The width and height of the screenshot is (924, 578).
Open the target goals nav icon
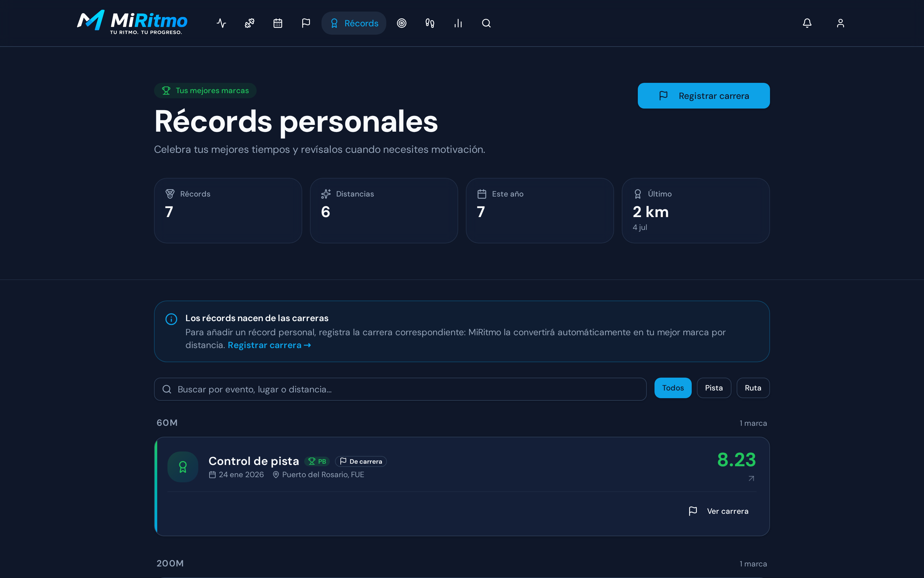tap(402, 23)
